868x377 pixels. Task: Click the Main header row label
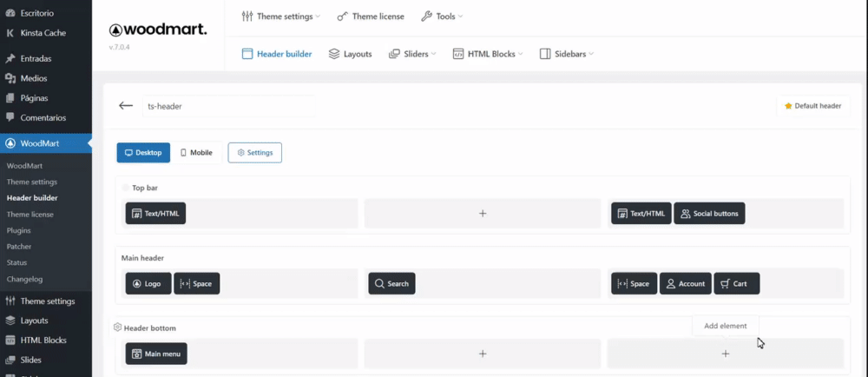(143, 258)
